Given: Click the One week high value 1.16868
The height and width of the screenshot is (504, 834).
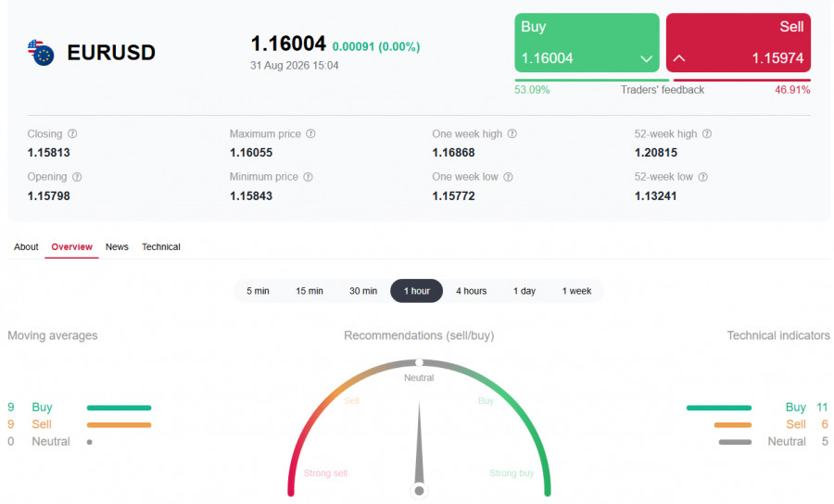Looking at the screenshot, I should 454,153.
